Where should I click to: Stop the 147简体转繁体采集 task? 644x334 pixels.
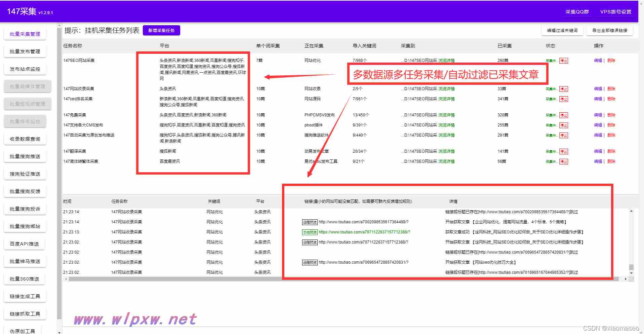click(x=564, y=162)
